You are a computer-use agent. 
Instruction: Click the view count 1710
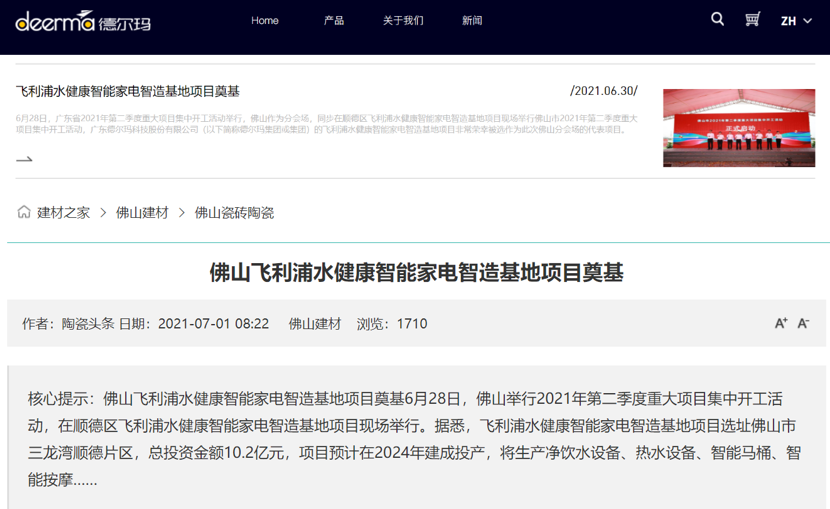412,324
